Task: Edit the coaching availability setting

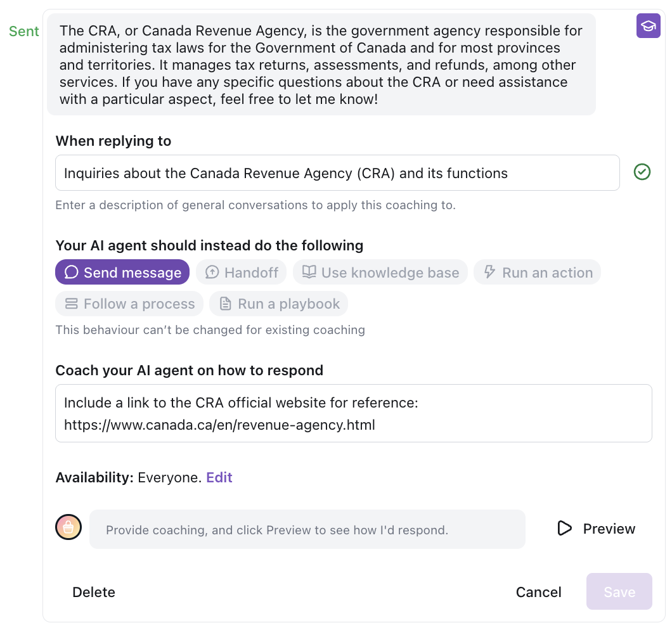Action: pos(219,477)
